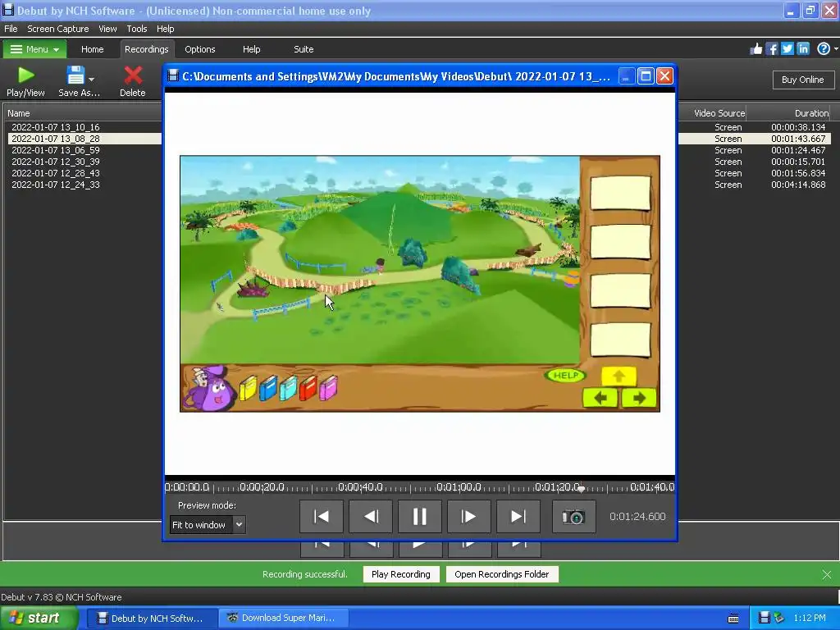Click the Debut tray icon

[765, 618]
